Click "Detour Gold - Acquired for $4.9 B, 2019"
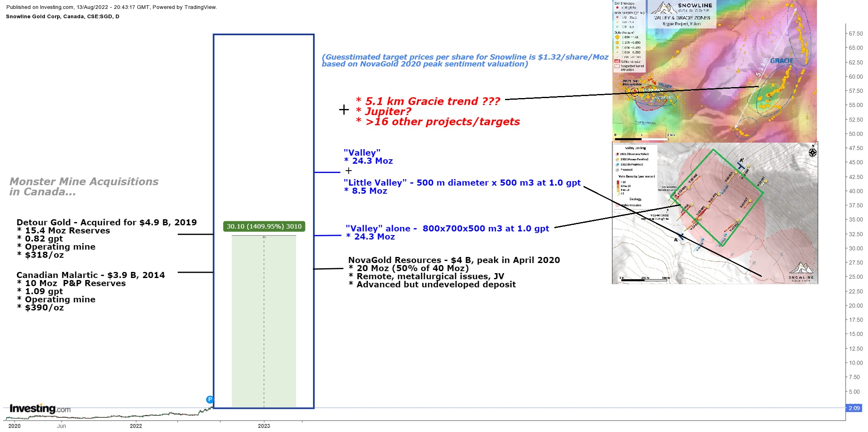868x432 pixels. pyautogui.click(x=107, y=222)
